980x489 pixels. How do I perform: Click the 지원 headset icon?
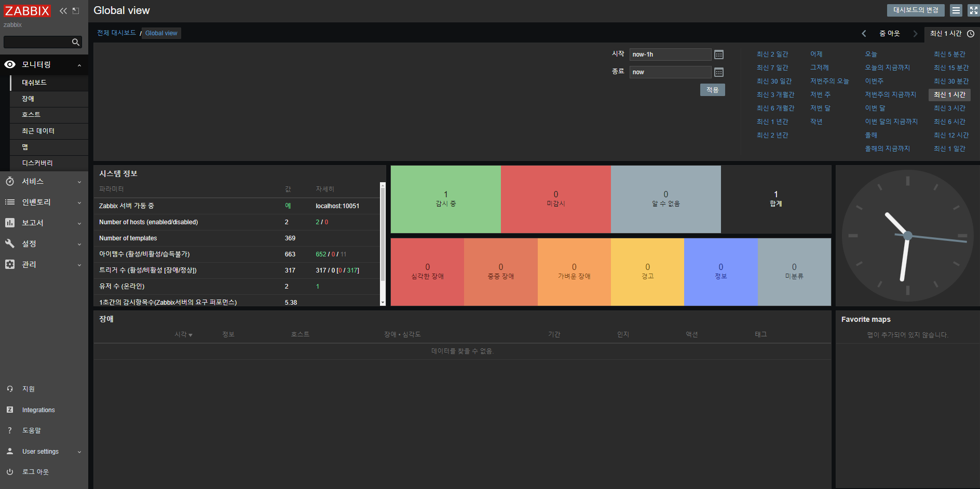pyautogui.click(x=10, y=389)
